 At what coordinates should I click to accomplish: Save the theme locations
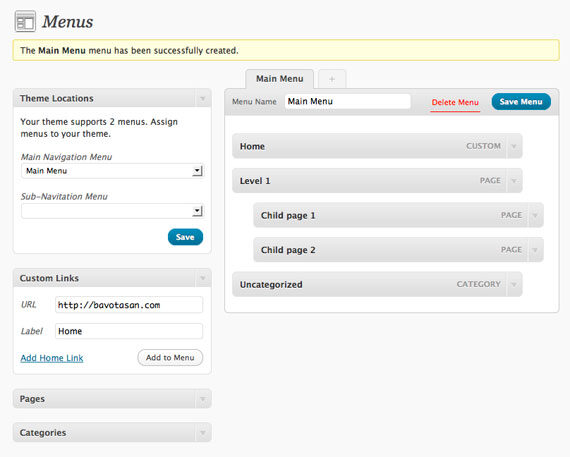[x=185, y=237]
